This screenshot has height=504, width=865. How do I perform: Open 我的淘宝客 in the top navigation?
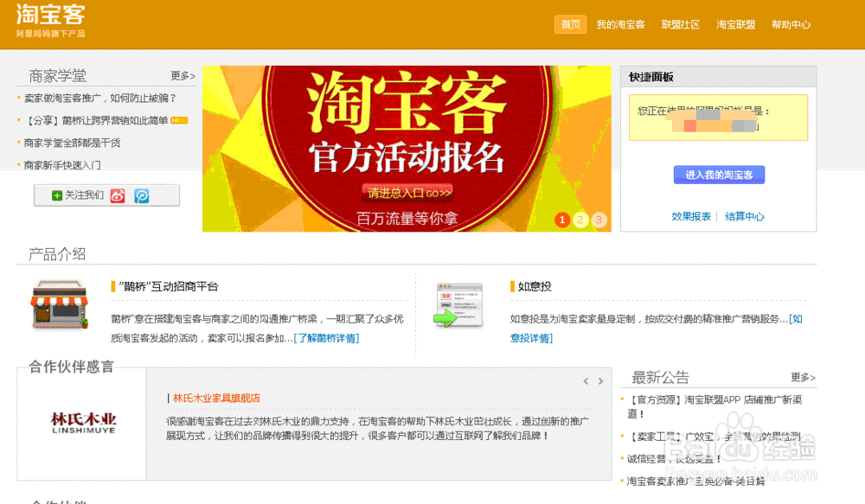(620, 25)
